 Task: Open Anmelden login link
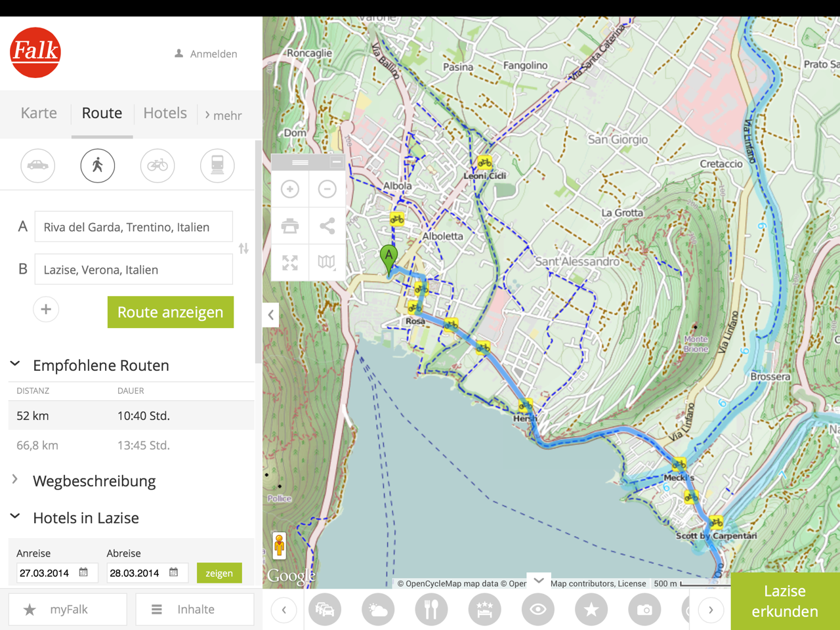206,54
